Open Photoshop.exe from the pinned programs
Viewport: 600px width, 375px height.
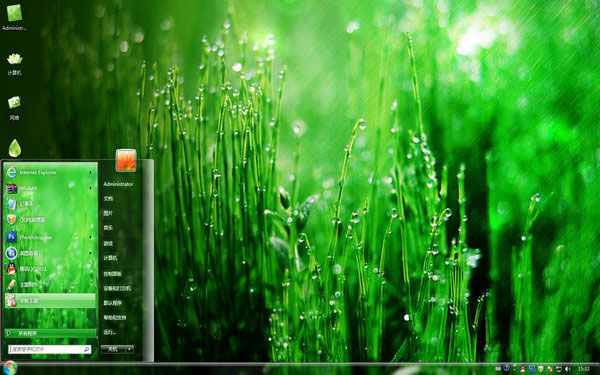tap(50, 237)
